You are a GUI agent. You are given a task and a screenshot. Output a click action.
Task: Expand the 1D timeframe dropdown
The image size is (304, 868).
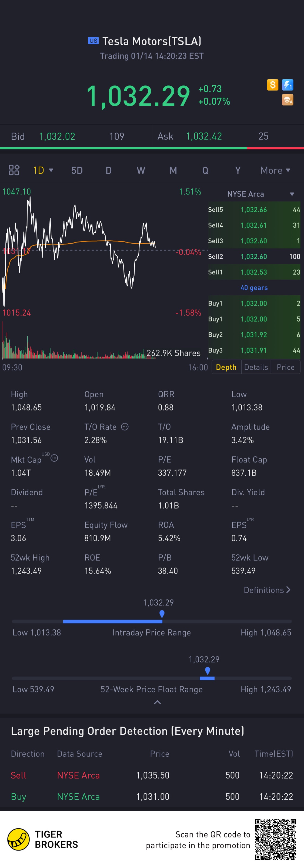point(43,170)
